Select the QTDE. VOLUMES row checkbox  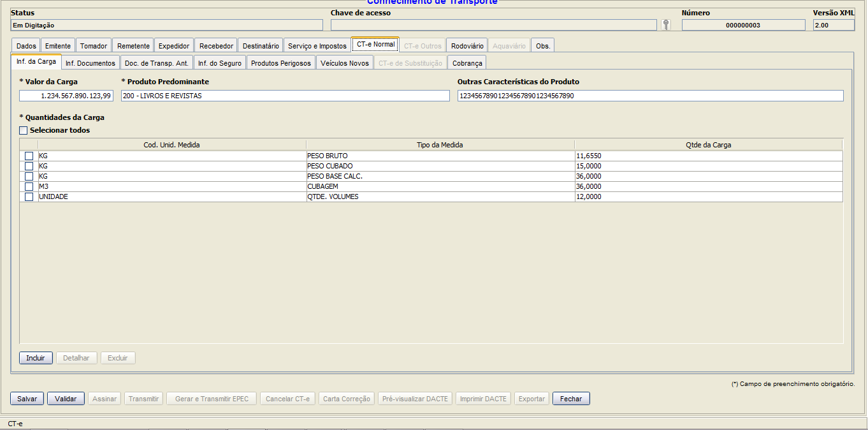click(x=29, y=197)
